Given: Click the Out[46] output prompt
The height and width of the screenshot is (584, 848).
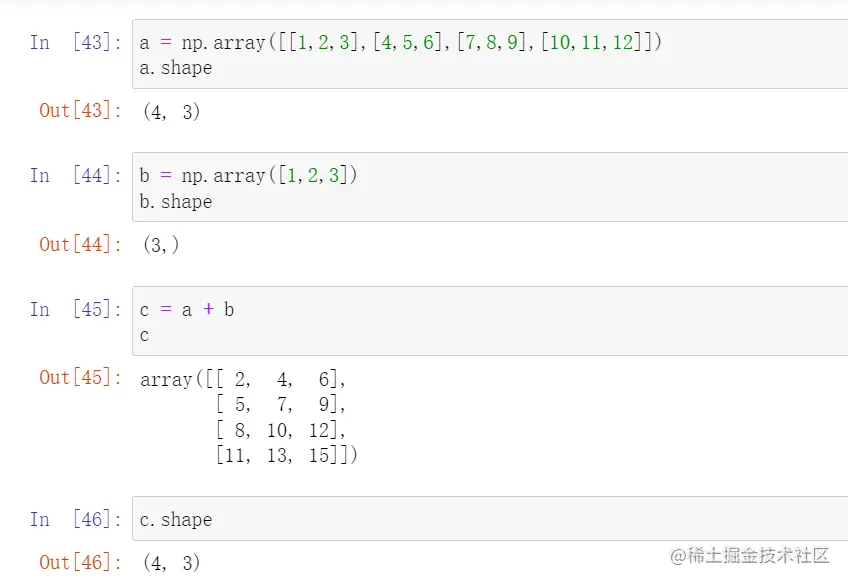Looking at the screenshot, I should pyautogui.click(x=81, y=563).
